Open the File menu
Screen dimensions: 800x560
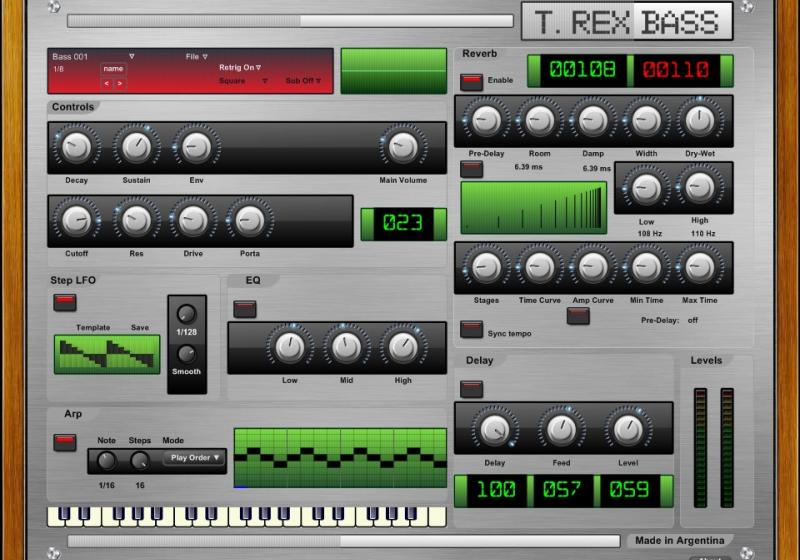(196, 57)
